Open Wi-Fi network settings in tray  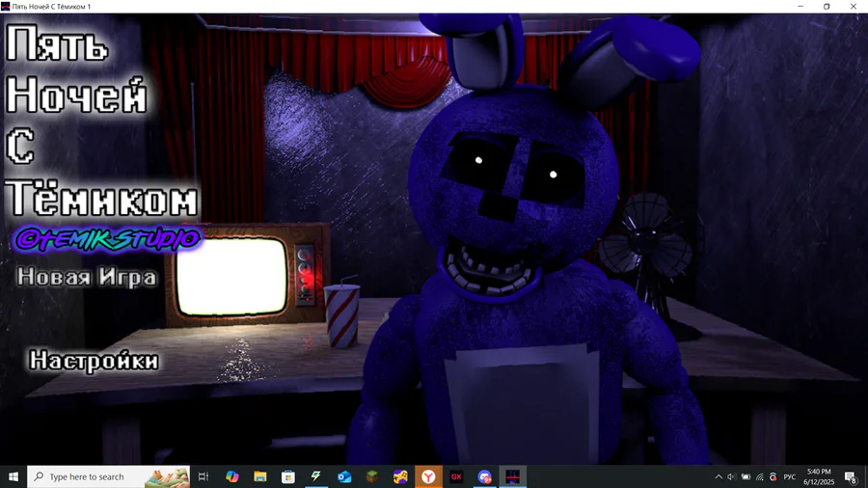tap(760, 477)
